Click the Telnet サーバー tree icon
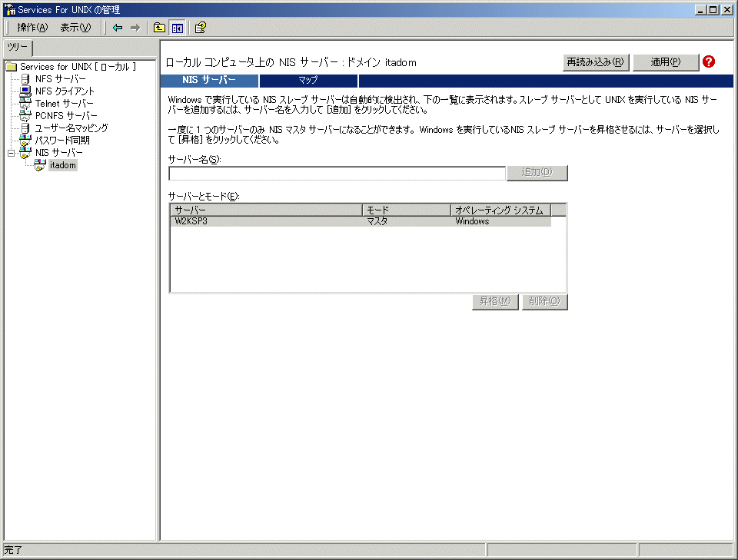Viewport: 738px width, 560px height. [25, 103]
